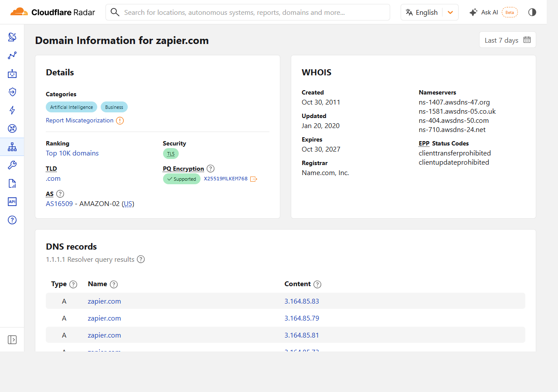Open the wrench tools sidebar icon
The width and height of the screenshot is (558, 392).
tap(12, 165)
